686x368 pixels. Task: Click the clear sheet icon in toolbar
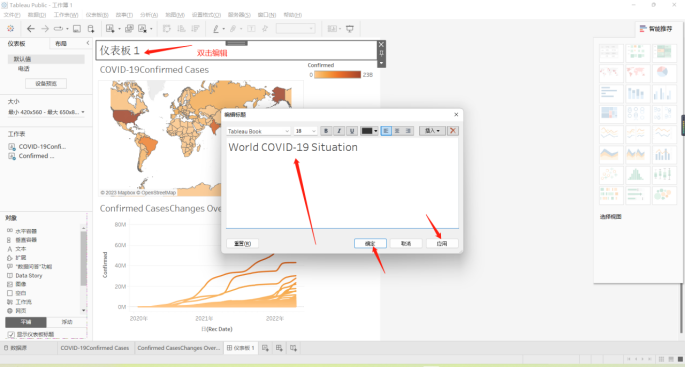[x=142, y=28]
